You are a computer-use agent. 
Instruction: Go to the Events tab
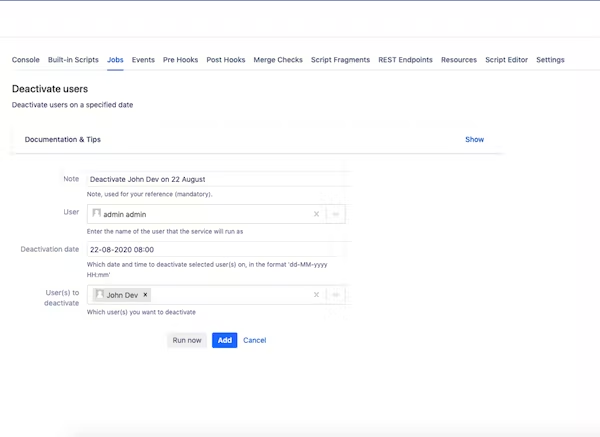tap(143, 60)
